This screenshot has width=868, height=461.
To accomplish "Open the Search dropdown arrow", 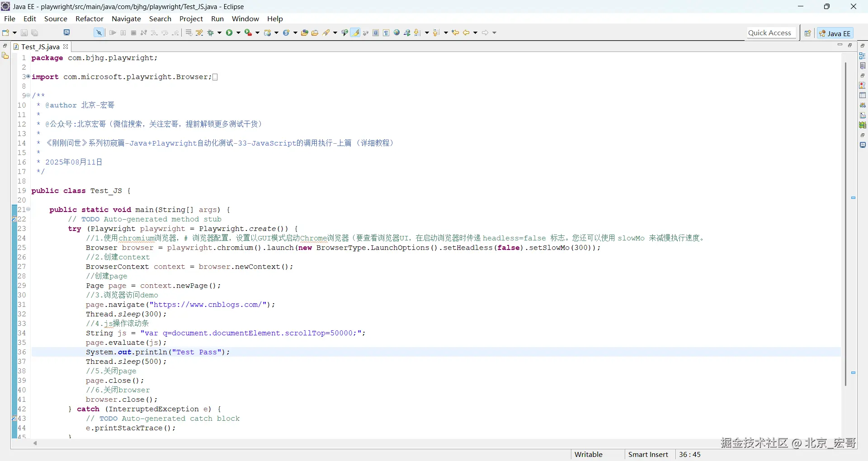I will pyautogui.click(x=335, y=33).
